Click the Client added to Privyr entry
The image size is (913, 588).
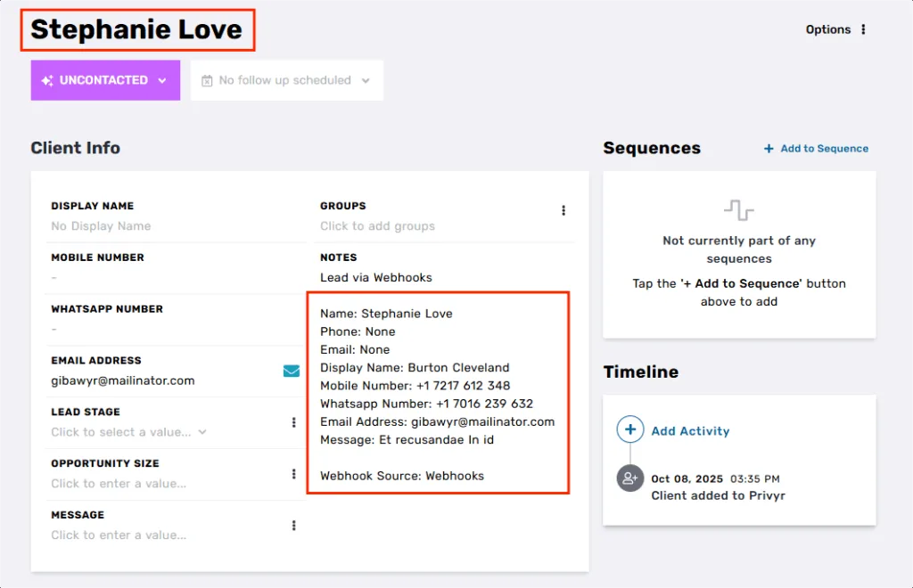pos(718,495)
